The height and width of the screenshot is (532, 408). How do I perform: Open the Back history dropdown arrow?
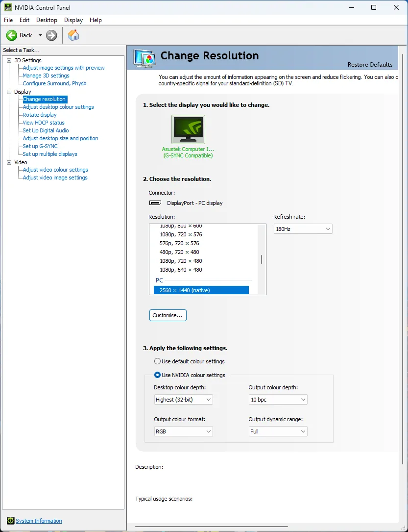[40, 35]
